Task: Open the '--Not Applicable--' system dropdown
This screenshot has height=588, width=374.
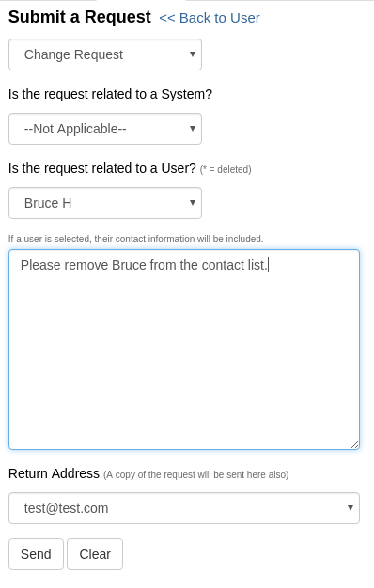Action: point(105,129)
